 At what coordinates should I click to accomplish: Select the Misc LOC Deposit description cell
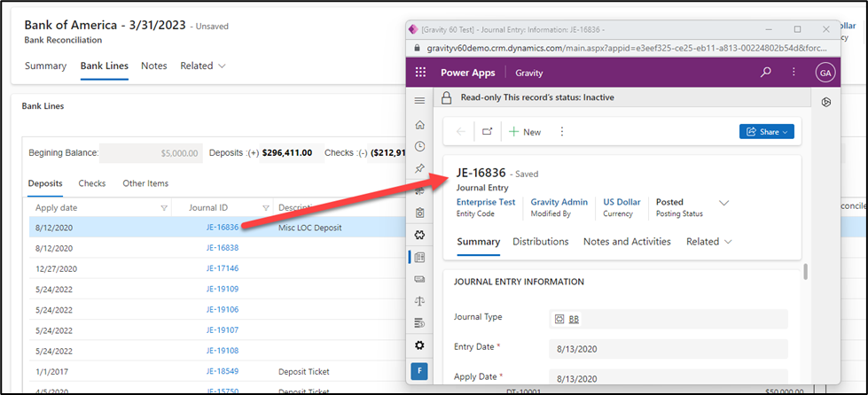(x=310, y=228)
